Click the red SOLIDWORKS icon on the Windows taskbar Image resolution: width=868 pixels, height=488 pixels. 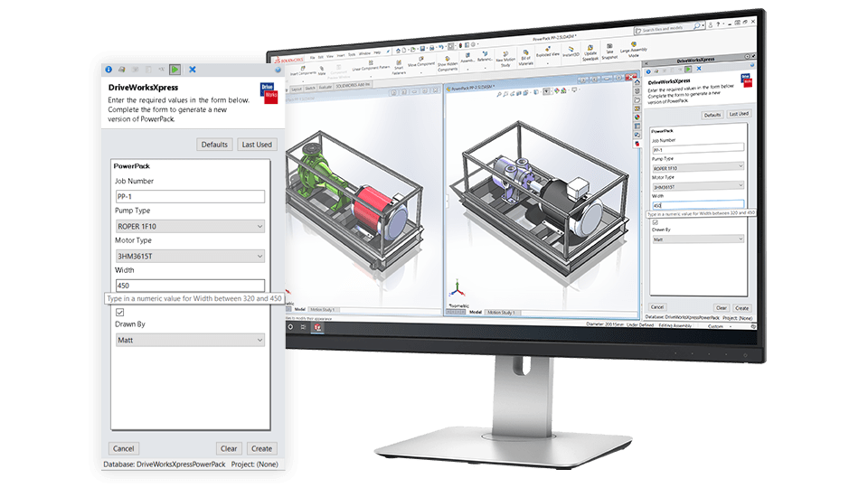pyautogui.click(x=317, y=327)
